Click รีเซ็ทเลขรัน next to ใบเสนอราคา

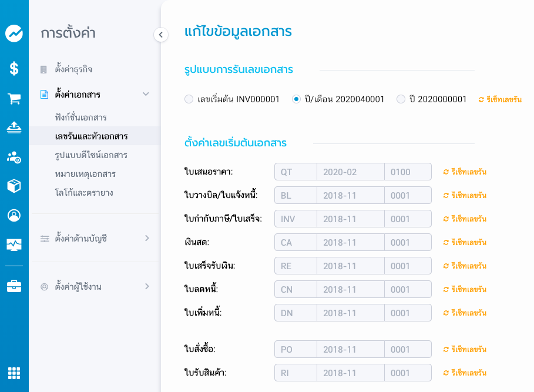[x=465, y=172]
